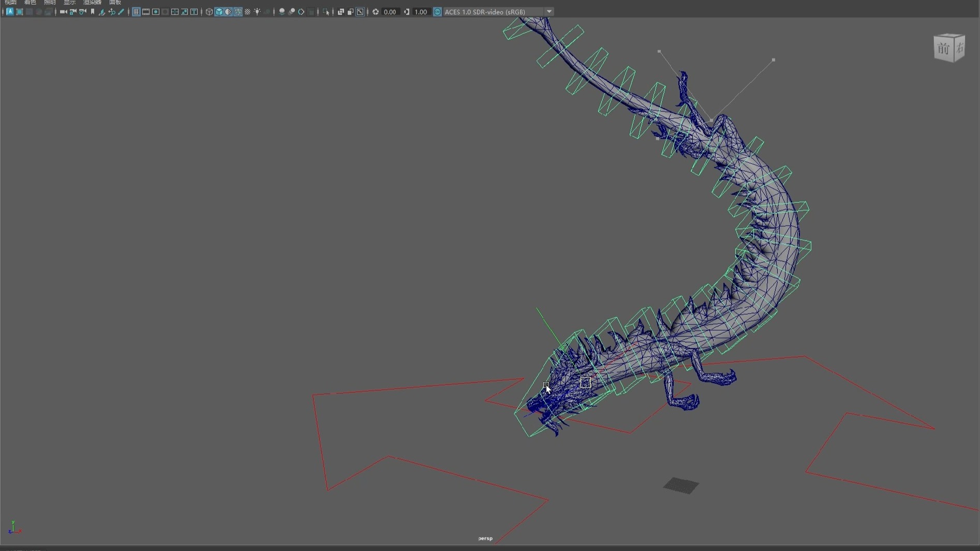The height and width of the screenshot is (551, 980).
Task: Click the image plane icon
Action: point(102,12)
